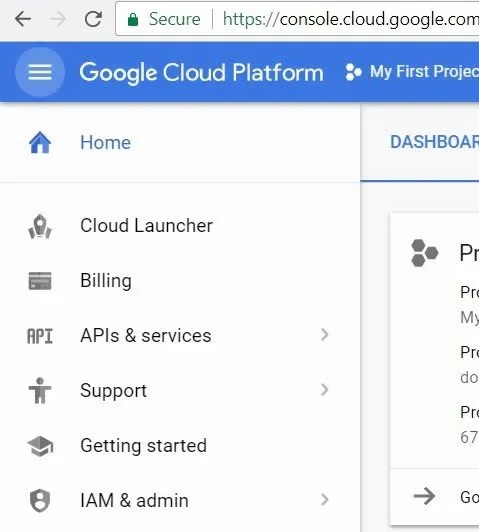Open the hamburger navigation menu
This screenshot has height=532, width=479.
[40, 72]
